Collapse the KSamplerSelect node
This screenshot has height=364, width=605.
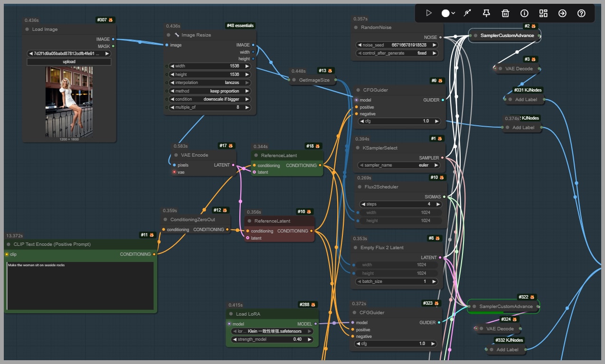click(359, 148)
